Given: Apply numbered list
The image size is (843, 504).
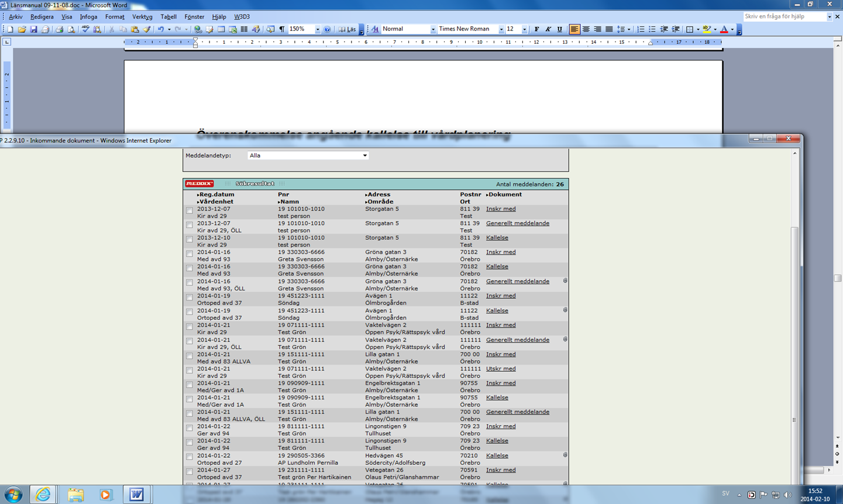Looking at the screenshot, I should click(x=641, y=29).
